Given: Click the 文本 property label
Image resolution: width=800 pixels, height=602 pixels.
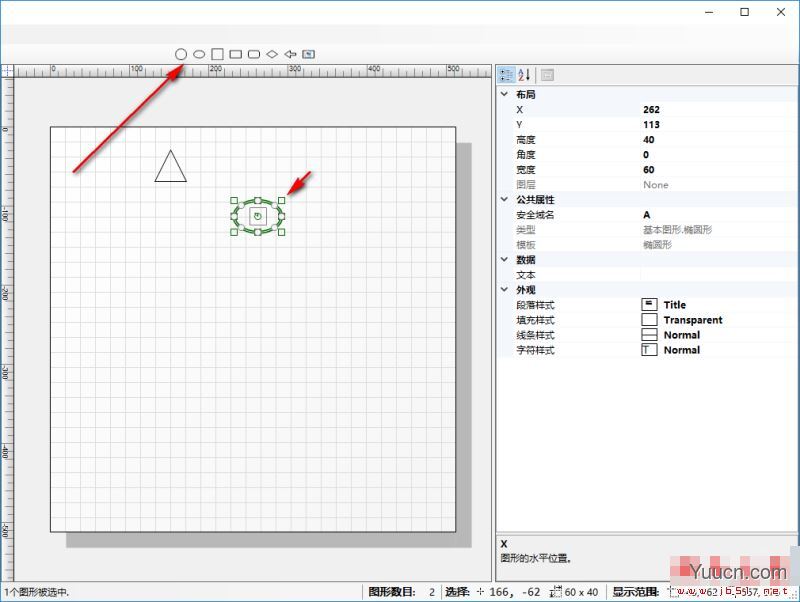Looking at the screenshot, I should [x=526, y=275].
